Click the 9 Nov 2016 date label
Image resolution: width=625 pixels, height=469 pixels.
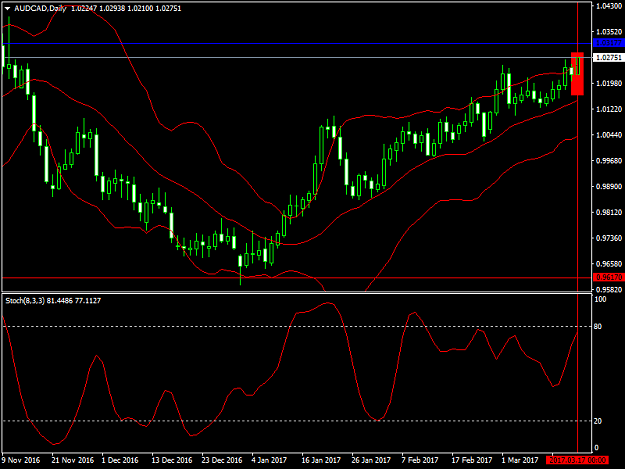click(21, 460)
